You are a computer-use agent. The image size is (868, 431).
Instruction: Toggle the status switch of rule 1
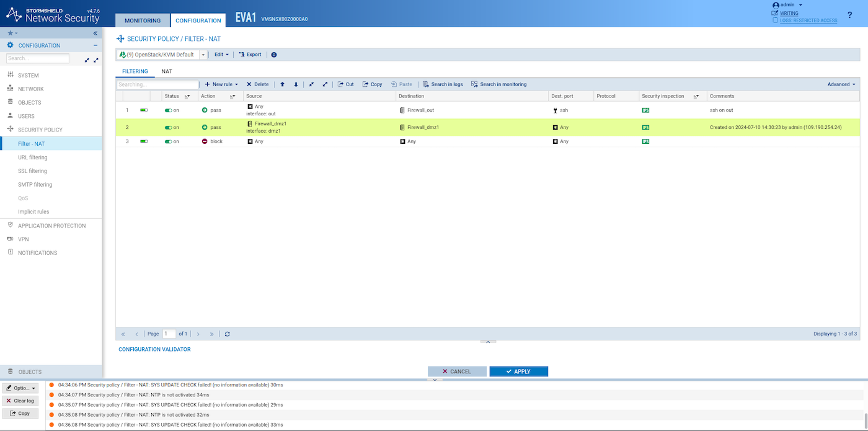pyautogui.click(x=168, y=110)
